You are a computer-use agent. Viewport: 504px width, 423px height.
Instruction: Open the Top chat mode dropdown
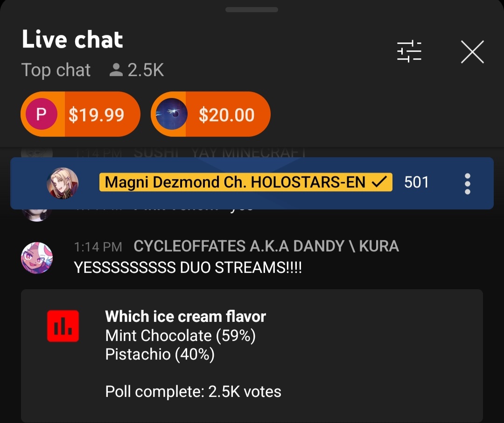point(56,70)
